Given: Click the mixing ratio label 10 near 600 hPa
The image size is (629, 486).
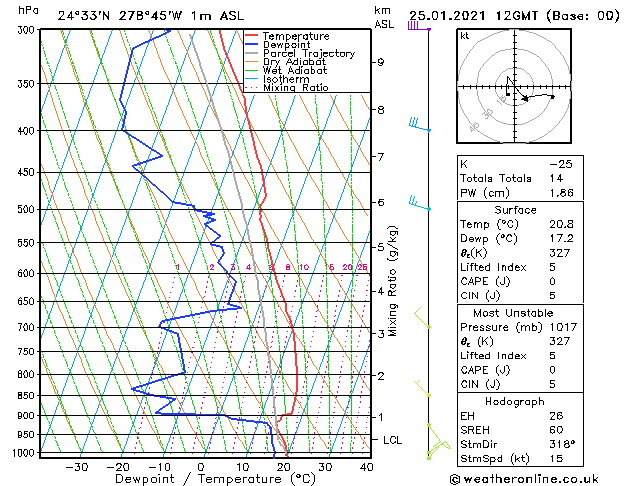Looking at the screenshot, I should click(x=304, y=267).
